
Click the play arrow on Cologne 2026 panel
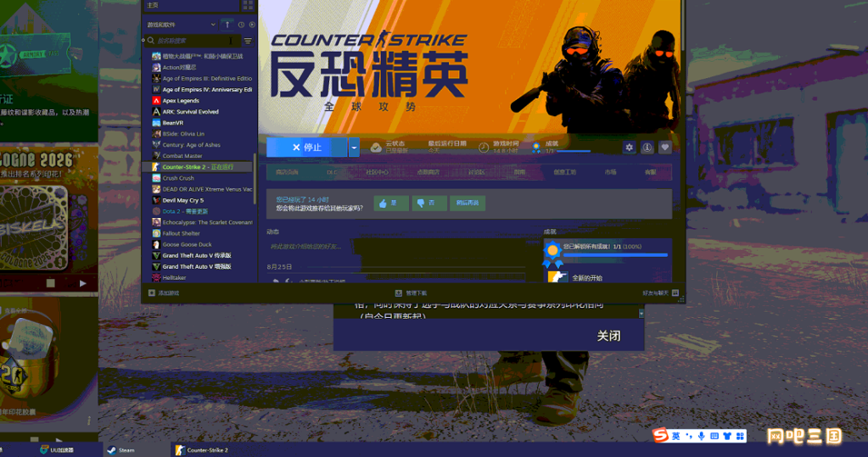click(x=82, y=283)
